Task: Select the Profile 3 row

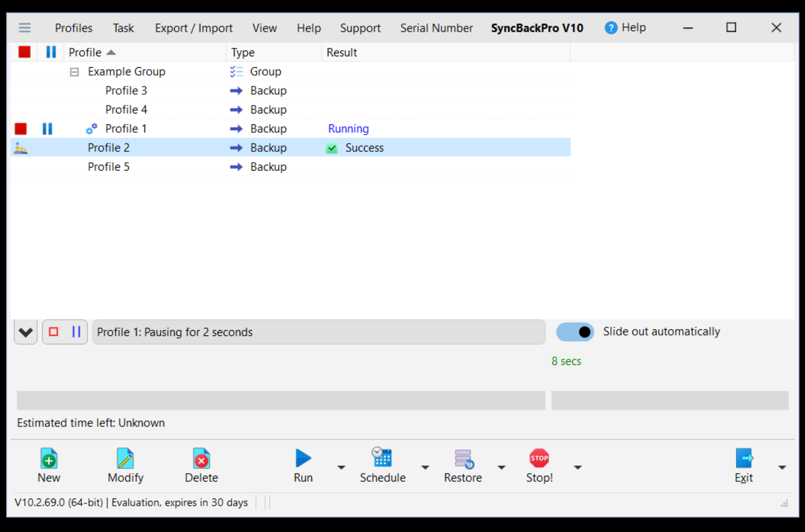Action: pyautogui.click(x=290, y=91)
